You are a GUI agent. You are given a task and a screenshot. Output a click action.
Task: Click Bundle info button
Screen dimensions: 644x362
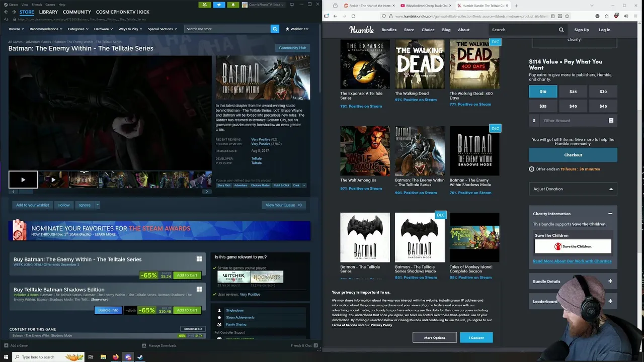(108, 310)
